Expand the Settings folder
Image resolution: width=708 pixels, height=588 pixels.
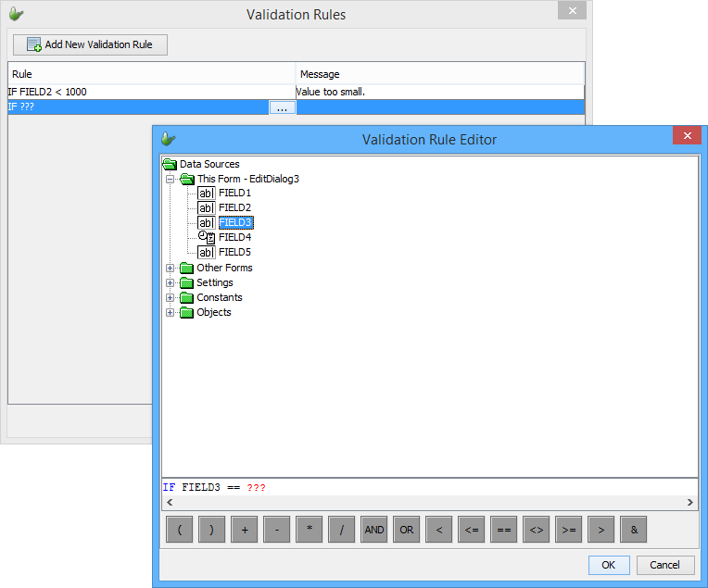tap(171, 282)
